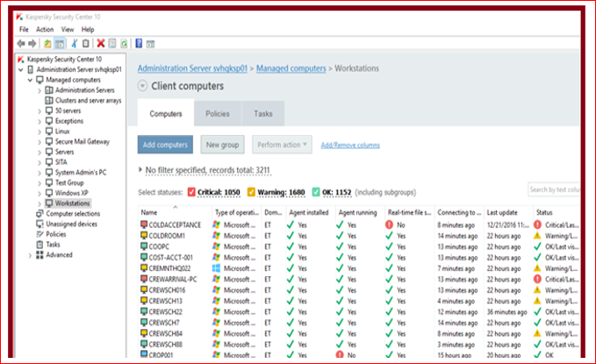
Task: Open Tasks node in tree
Action: 53,245
